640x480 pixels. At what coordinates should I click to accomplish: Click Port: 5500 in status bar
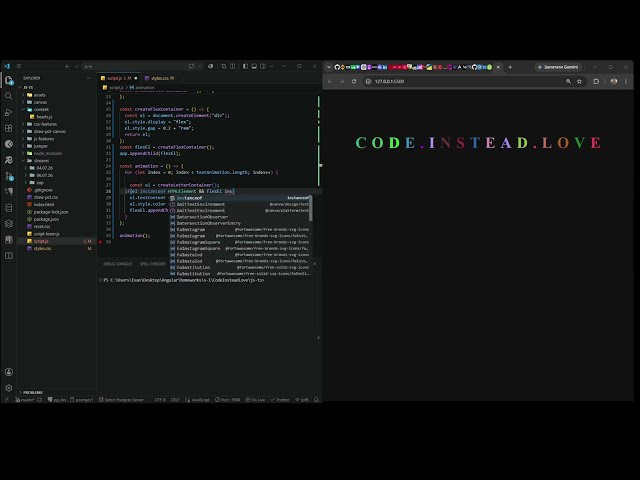click(x=228, y=400)
